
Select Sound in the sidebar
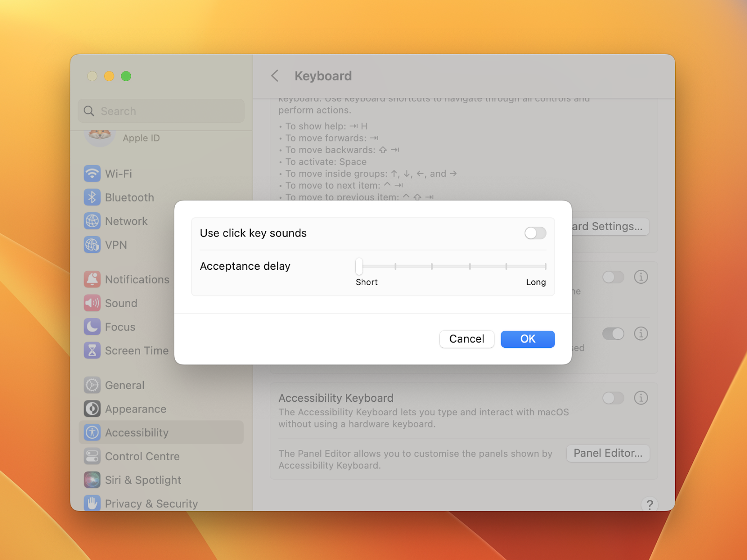[120, 303]
